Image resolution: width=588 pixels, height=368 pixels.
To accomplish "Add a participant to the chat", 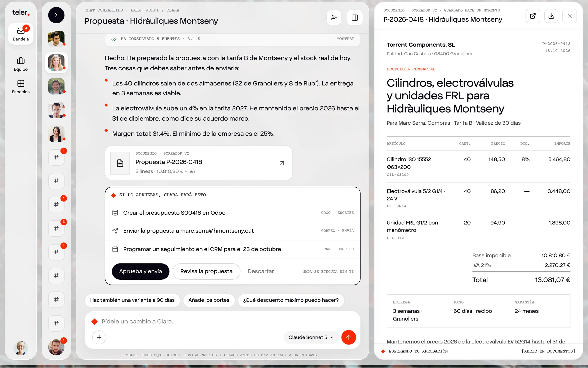I will coord(334,18).
